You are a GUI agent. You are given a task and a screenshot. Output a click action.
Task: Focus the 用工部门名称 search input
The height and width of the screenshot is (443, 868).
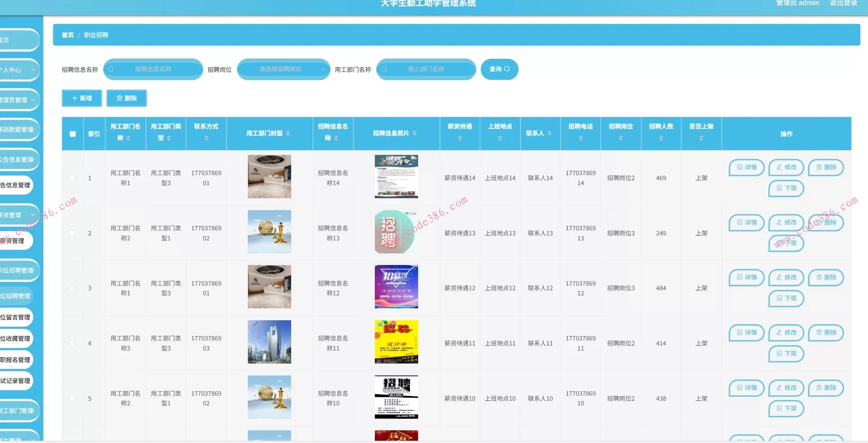pyautogui.click(x=426, y=69)
